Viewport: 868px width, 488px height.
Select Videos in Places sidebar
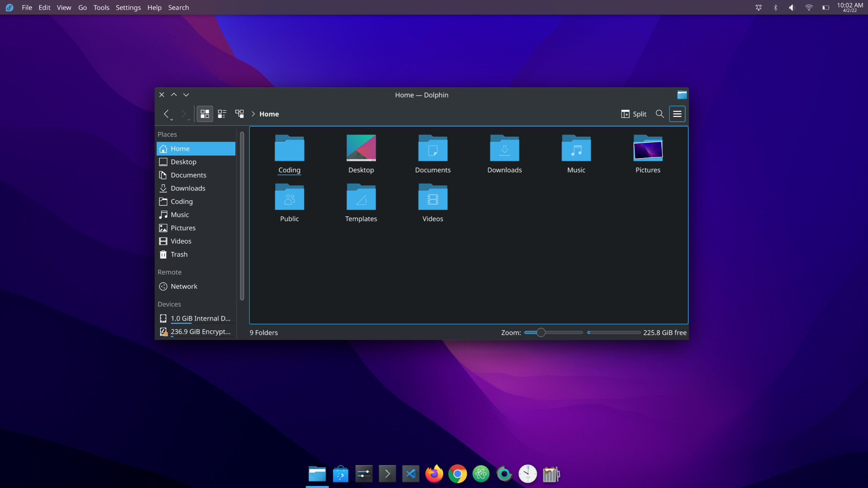pos(196,241)
